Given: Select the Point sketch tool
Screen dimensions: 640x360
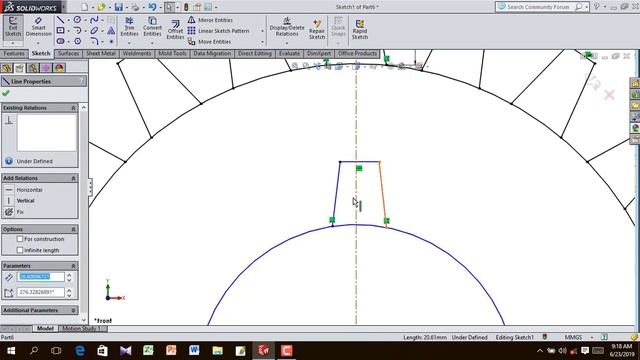Looking at the screenshot, I should point(111,41).
